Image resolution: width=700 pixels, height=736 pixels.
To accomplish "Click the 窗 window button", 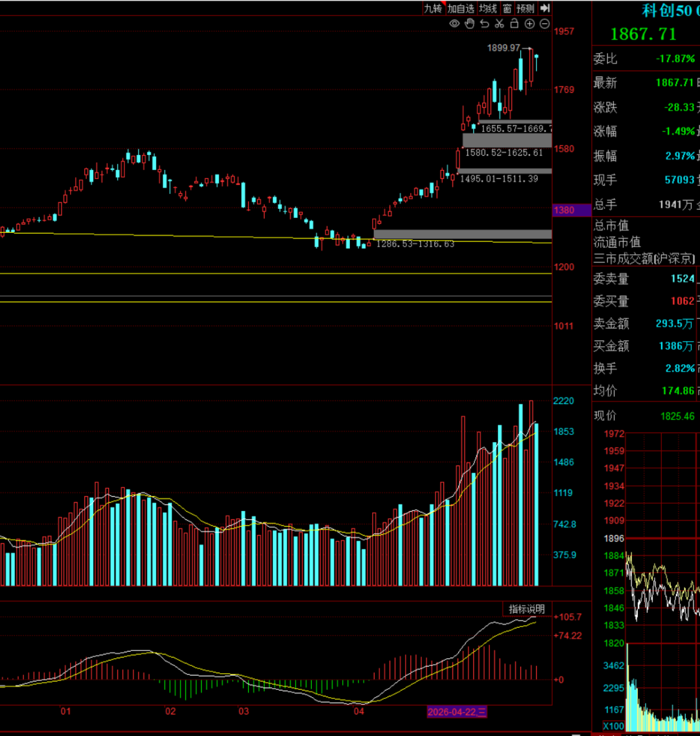I will 507,8.
